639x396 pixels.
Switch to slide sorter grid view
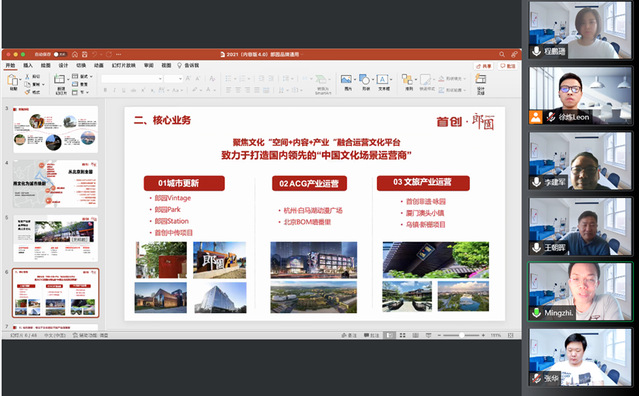(403, 335)
